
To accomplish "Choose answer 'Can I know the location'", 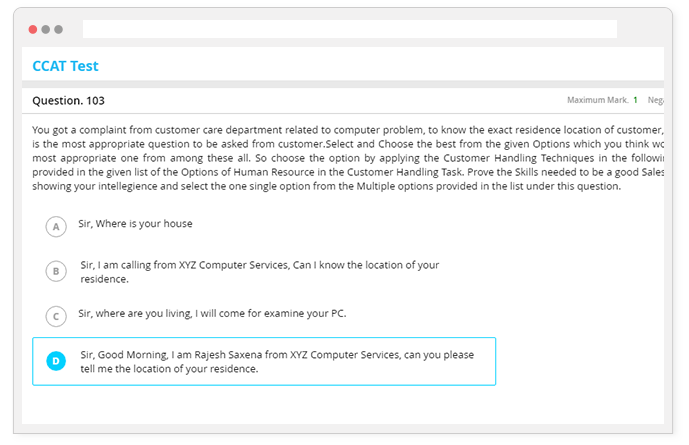I will click(x=260, y=272).
